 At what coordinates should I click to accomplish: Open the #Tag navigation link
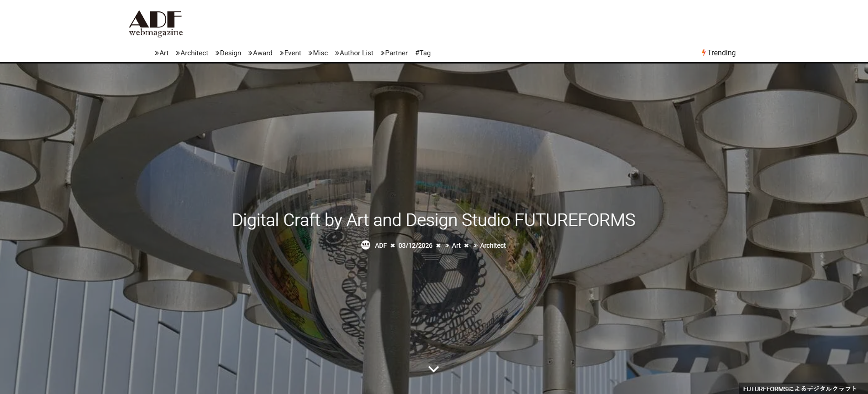423,53
